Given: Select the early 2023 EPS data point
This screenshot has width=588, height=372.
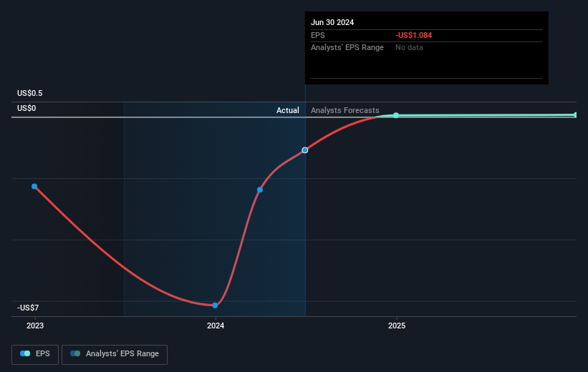Looking at the screenshot, I should click(34, 187).
